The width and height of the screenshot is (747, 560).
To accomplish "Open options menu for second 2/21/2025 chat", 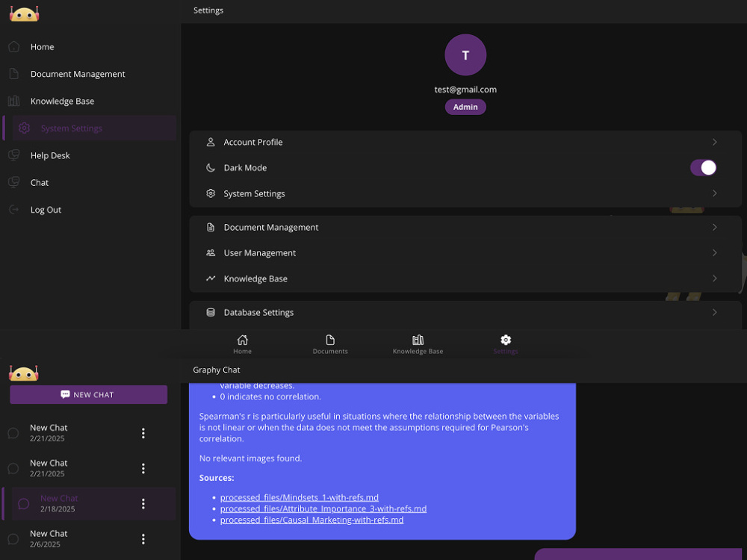I will coord(143,468).
